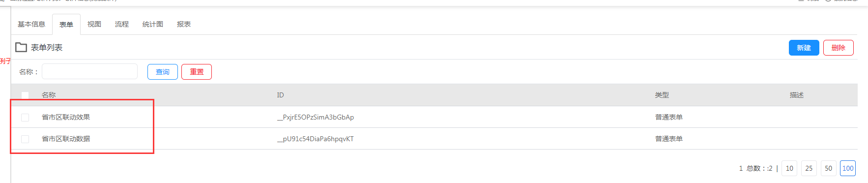The image size is (868, 183).
Task: Open the 视图 tab
Action: [94, 24]
